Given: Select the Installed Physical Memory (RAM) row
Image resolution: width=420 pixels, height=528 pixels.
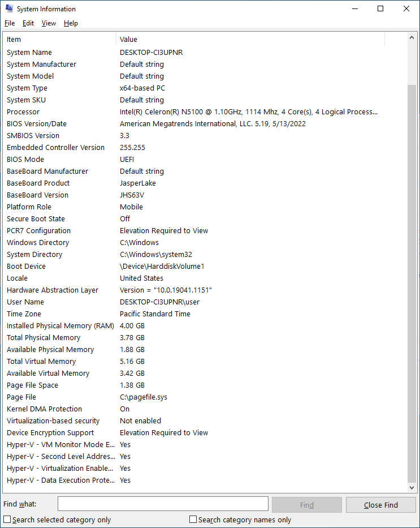Looking at the screenshot, I should 60,326.
